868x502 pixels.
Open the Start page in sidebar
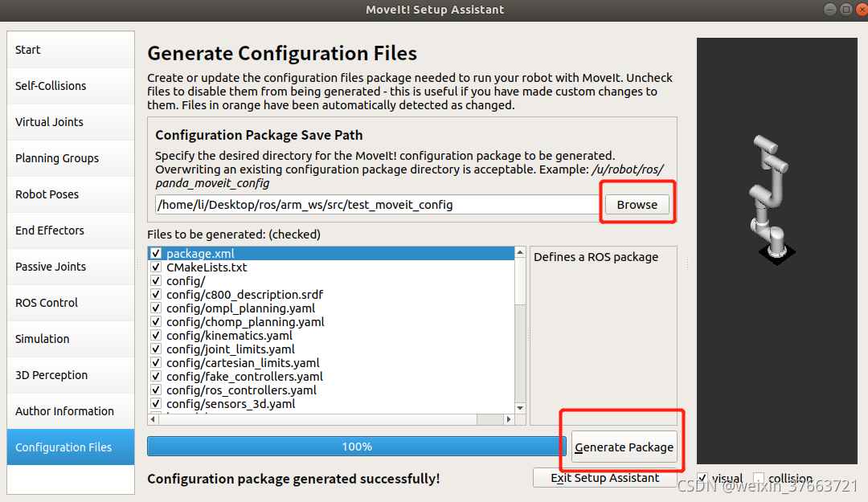point(70,50)
